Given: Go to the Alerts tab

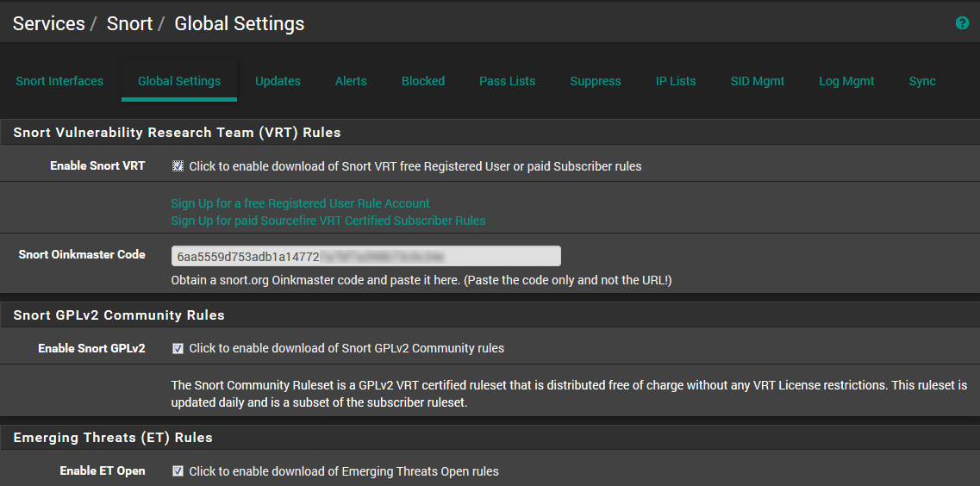Looking at the screenshot, I should pos(352,81).
